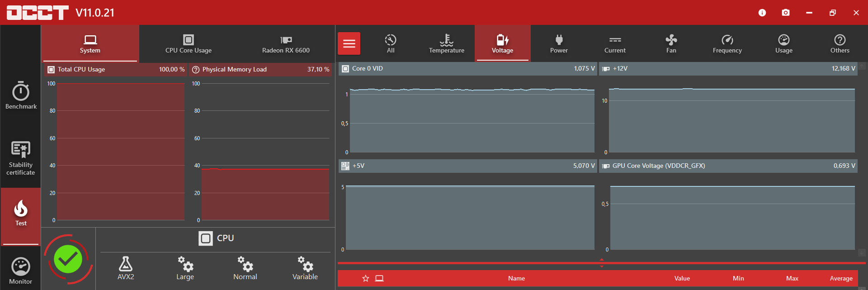Click the Core 0 VID graph header
Image resolution: width=868 pixels, height=290 pixels.
click(468, 69)
